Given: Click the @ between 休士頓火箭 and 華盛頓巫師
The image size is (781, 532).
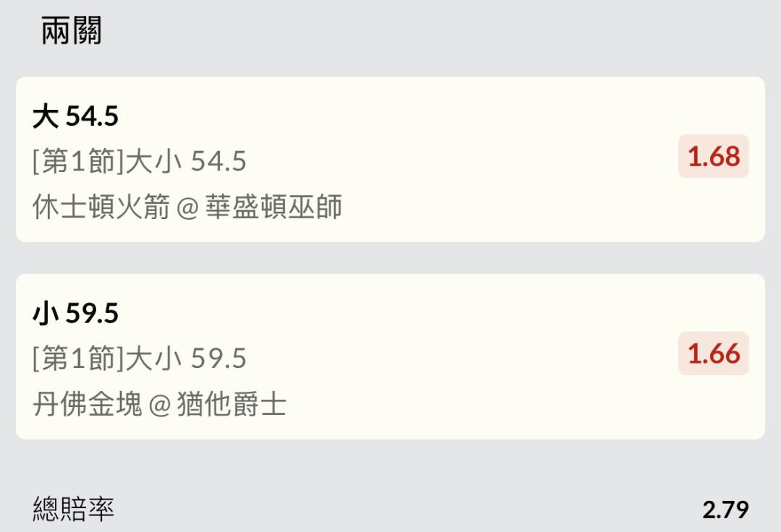Looking at the screenshot, I should [x=187, y=208].
